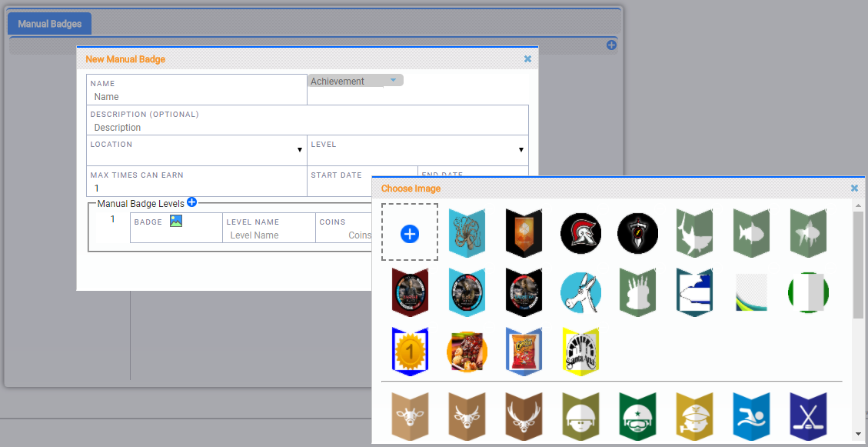Switch to the Manual Badges tab
868x447 pixels.
point(50,24)
